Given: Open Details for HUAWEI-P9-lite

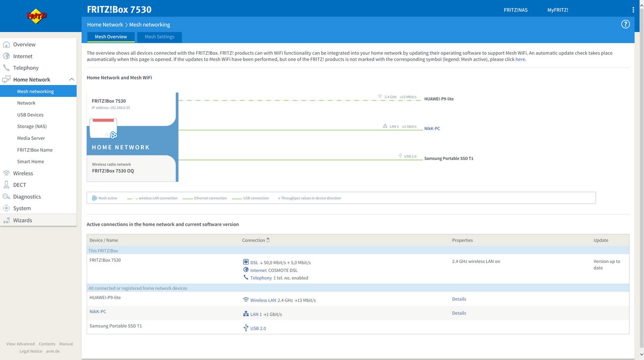Looking at the screenshot, I should 459,299.
